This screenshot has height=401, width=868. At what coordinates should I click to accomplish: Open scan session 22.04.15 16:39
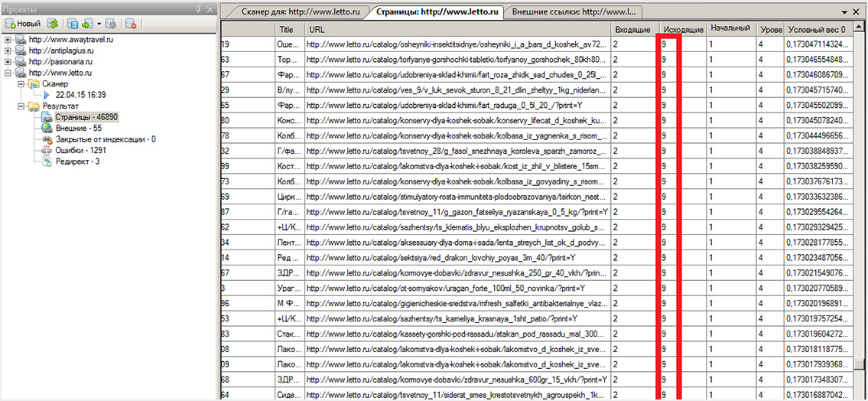point(81,95)
